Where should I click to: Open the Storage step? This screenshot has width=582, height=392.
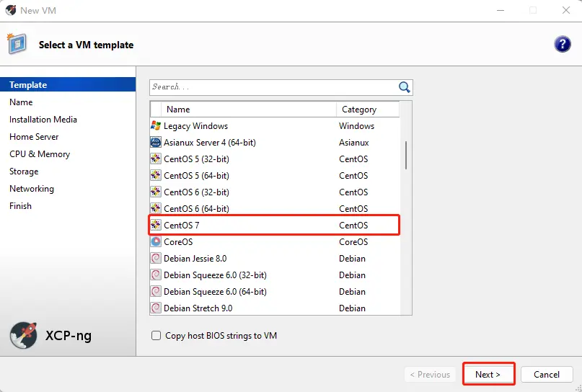click(24, 171)
